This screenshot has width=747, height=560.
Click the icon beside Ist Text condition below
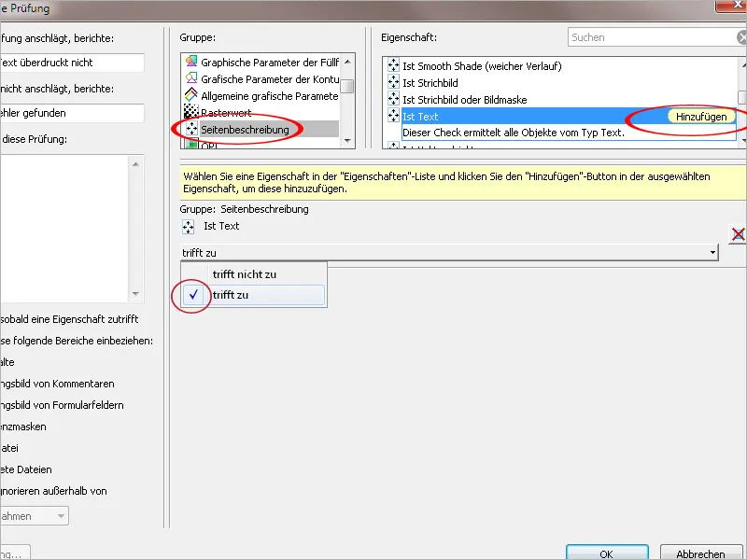point(189,227)
